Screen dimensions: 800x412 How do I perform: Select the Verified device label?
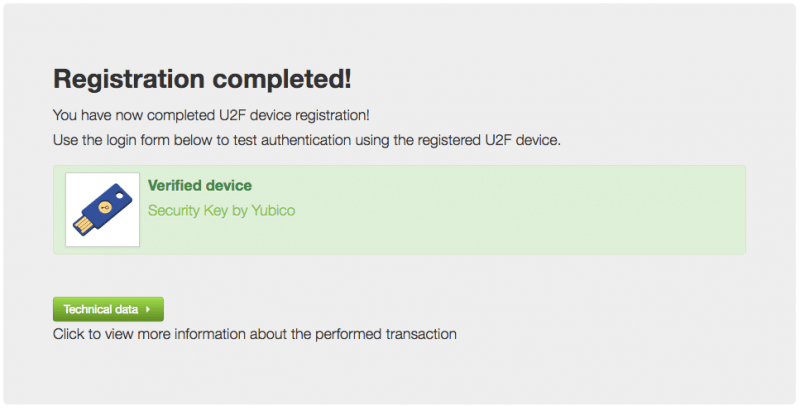200,186
